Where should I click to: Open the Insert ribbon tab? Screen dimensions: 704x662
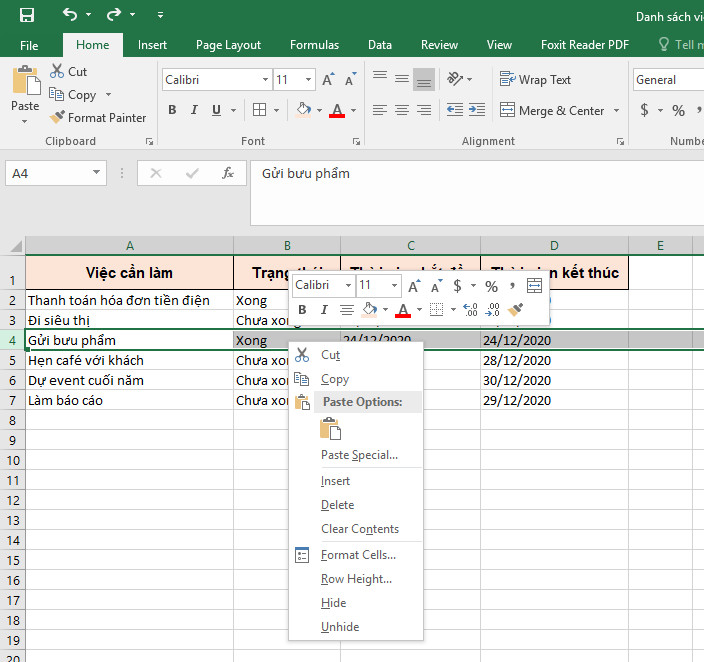click(x=152, y=45)
